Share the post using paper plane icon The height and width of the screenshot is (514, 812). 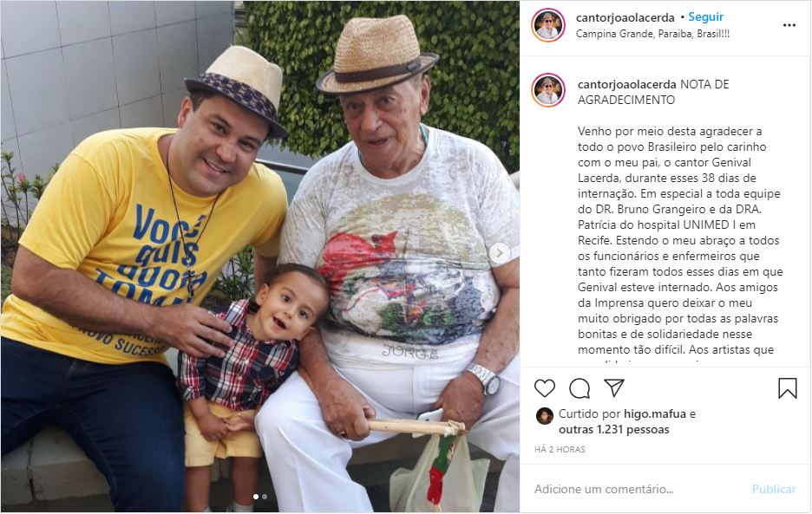[614, 387]
